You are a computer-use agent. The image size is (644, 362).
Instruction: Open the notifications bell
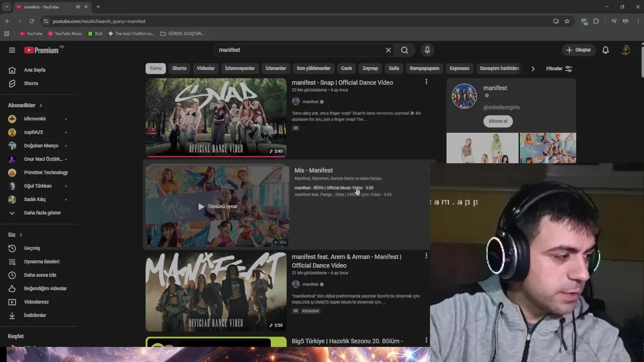point(606,50)
